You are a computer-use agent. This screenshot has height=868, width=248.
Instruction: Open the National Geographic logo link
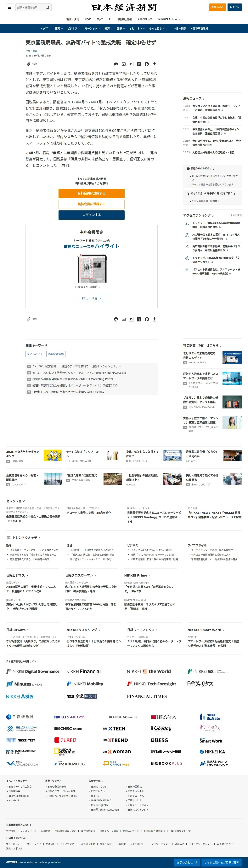[65, 751]
